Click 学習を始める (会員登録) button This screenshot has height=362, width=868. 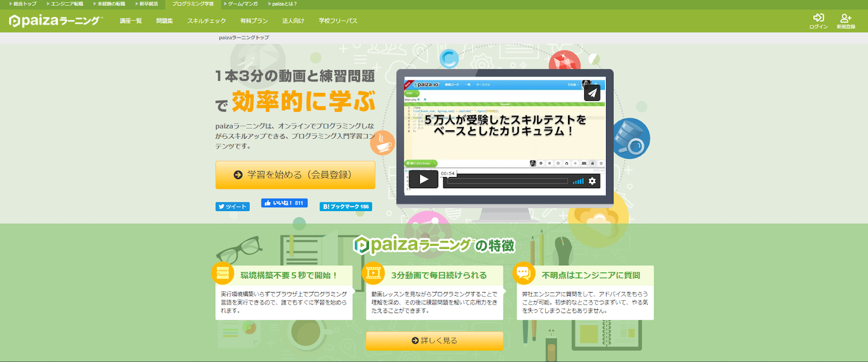click(x=295, y=175)
